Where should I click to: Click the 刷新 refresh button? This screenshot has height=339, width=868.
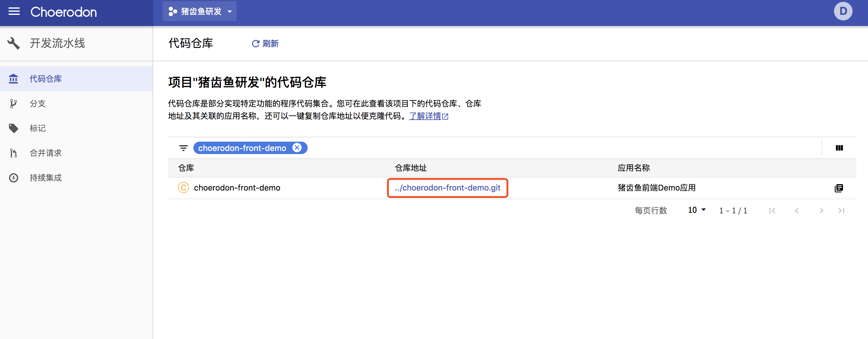point(265,44)
